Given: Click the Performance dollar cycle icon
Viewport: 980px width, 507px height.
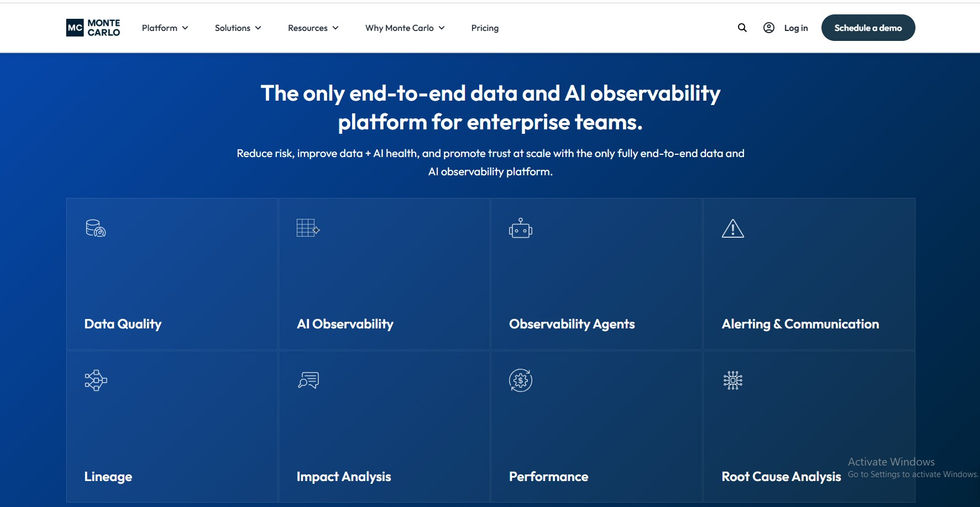Looking at the screenshot, I should tap(520, 380).
